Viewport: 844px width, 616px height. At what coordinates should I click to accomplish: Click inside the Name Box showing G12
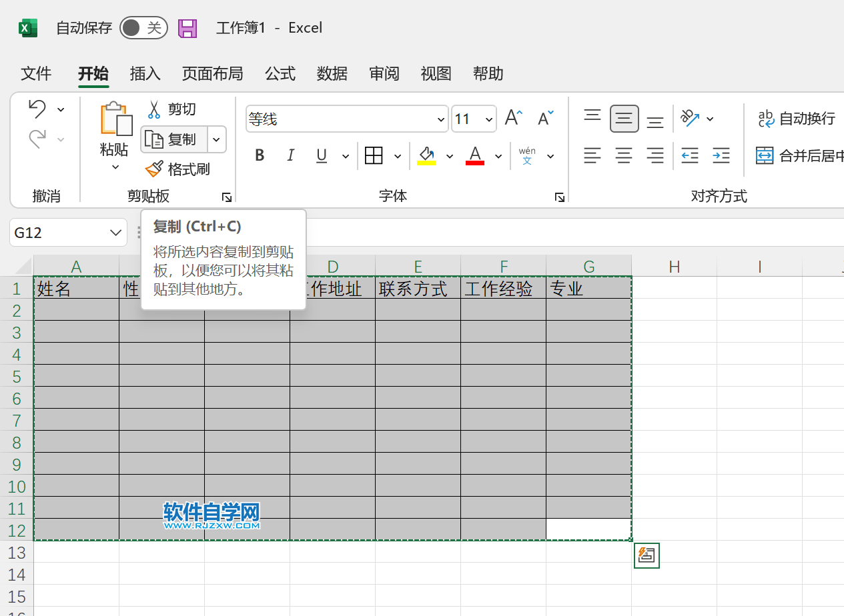[60, 232]
